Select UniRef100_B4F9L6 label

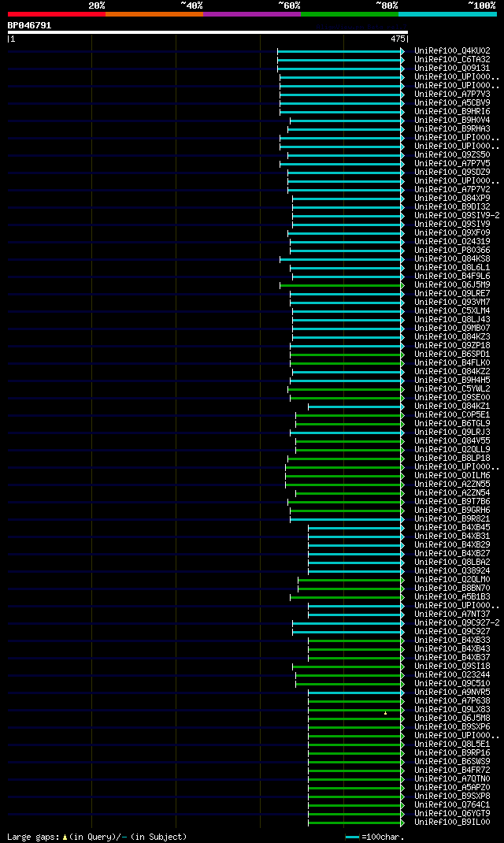tap(452, 277)
